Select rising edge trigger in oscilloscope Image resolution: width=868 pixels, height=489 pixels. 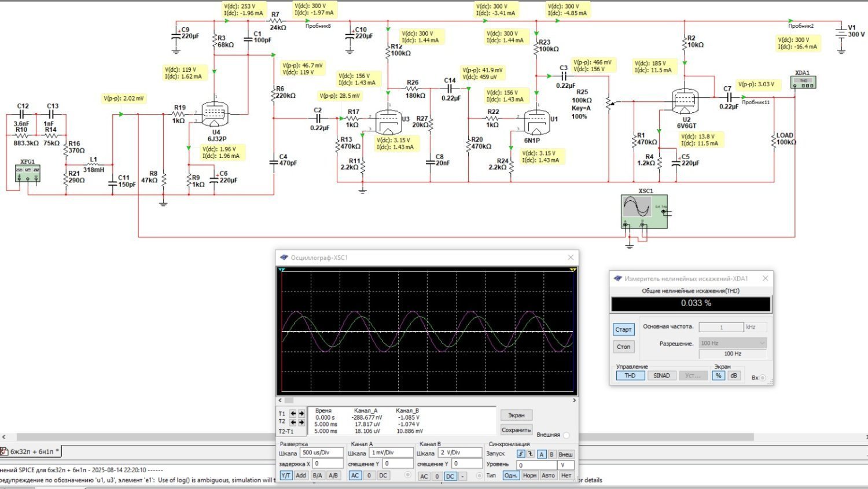pos(521,454)
